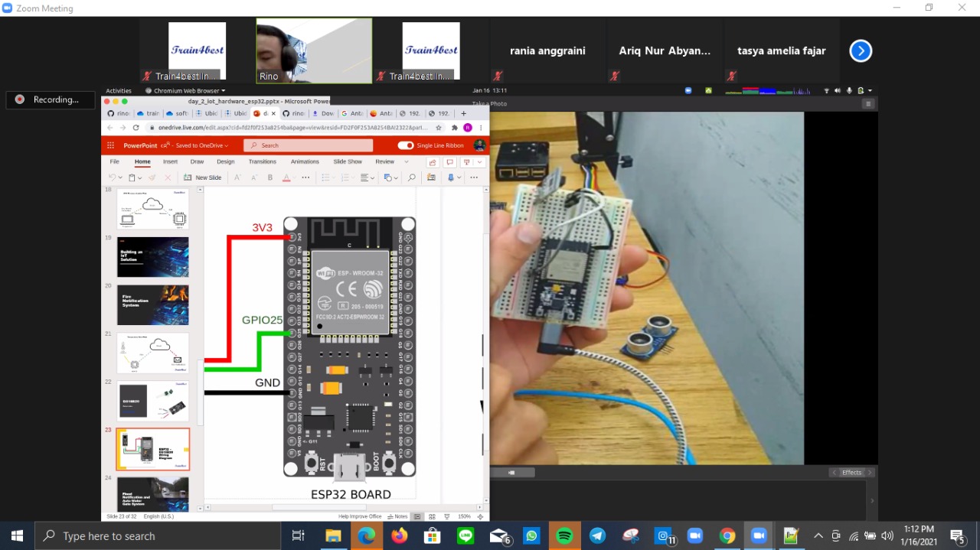Click the New Slide button
Image resolution: width=980 pixels, height=550 pixels.
203,177
